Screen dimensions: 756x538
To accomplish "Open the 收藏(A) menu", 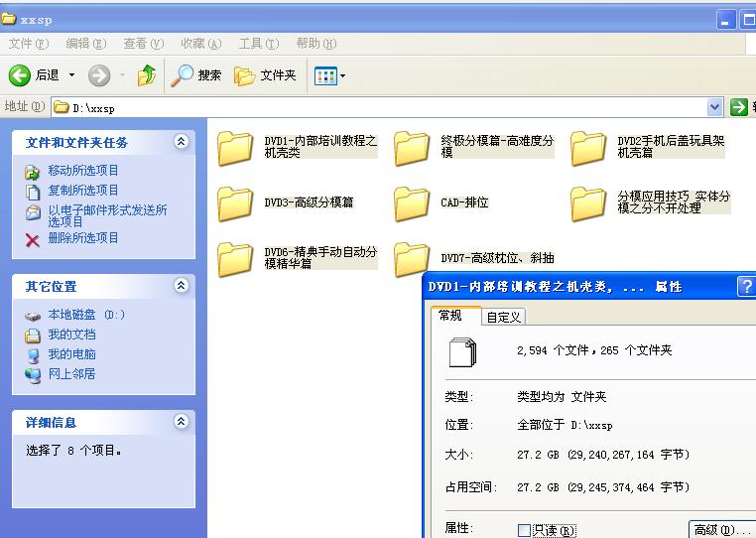I will pos(201,44).
